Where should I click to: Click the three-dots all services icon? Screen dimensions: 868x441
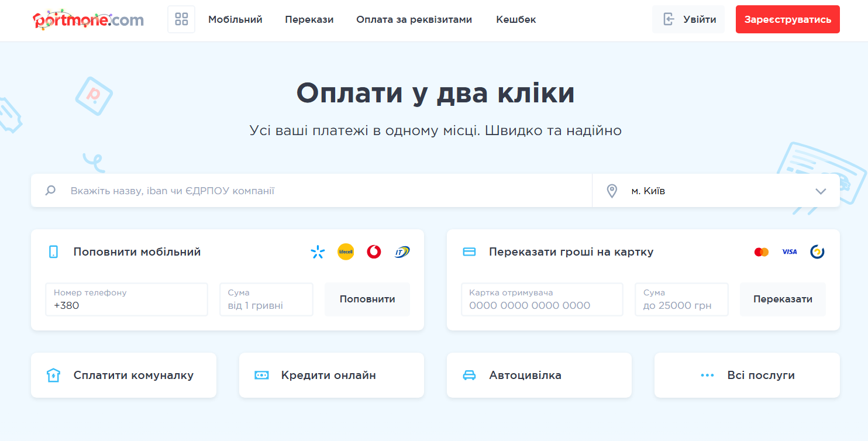707,375
